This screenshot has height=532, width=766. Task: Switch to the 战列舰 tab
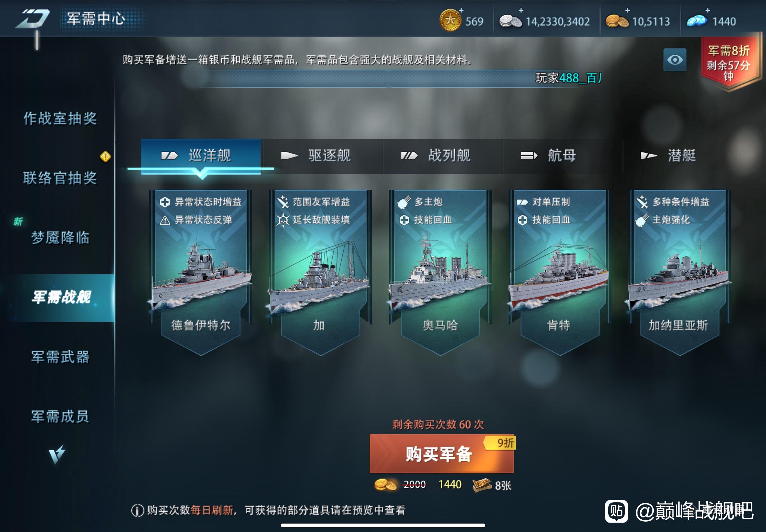(442, 156)
